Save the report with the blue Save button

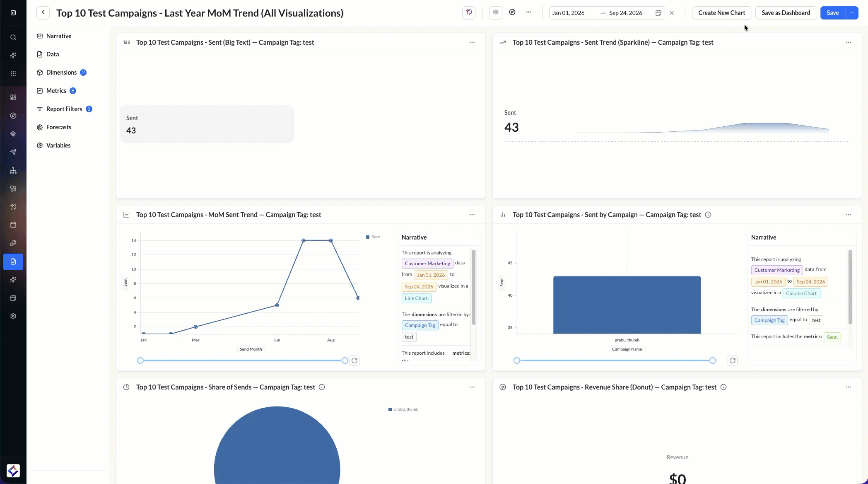(833, 13)
